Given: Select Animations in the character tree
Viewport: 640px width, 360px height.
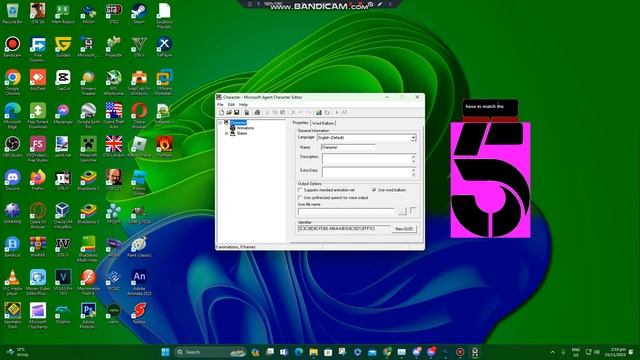Looking at the screenshot, I should coord(245,128).
